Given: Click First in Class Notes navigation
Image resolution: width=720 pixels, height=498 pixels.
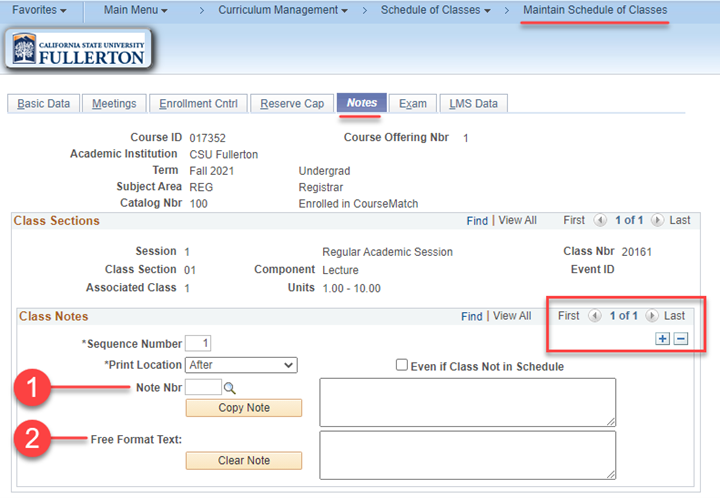Looking at the screenshot, I should (x=568, y=316).
